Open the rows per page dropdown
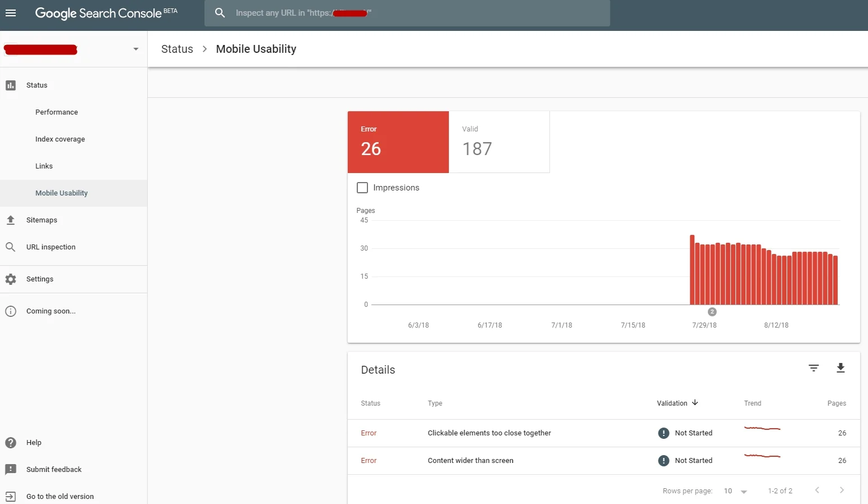Screen dimensions: 868x504 pyautogui.click(x=735, y=491)
